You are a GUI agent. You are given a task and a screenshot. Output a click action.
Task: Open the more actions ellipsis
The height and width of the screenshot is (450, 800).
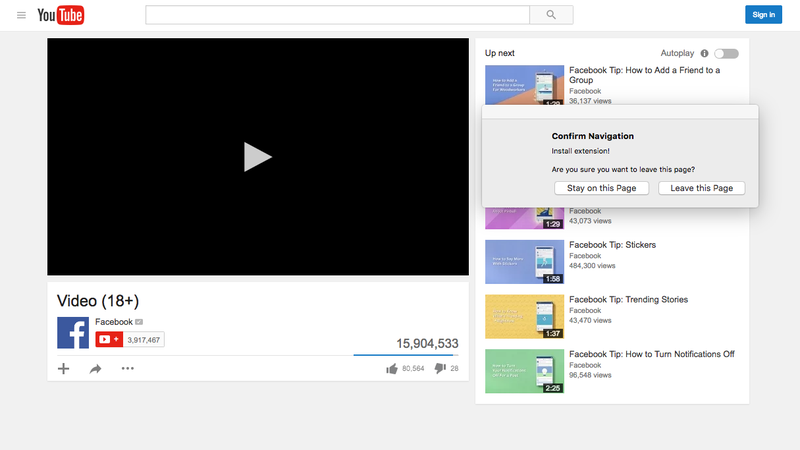click(x=128, y=368)
